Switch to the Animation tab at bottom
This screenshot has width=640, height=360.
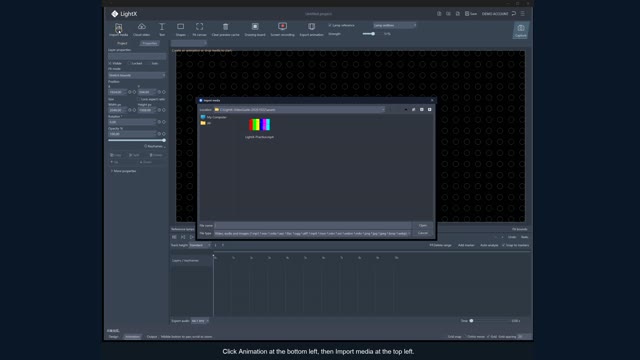[x=132, y=337]
